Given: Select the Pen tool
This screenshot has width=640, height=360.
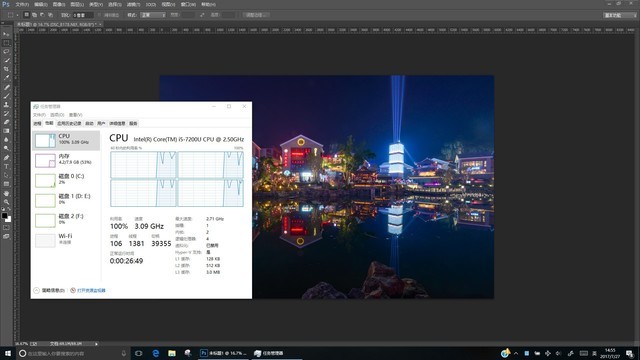Looking at the screenshot, I should click(x=6, y=158).
